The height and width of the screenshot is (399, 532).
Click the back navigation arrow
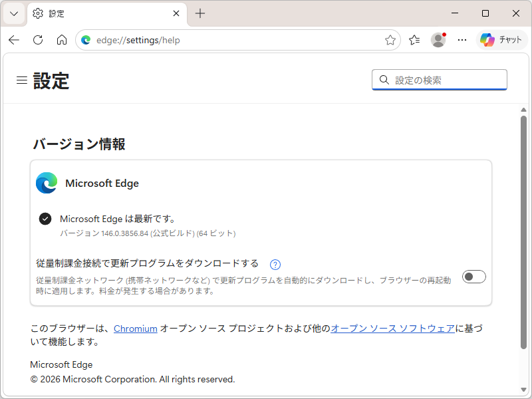pyautogui.click(x=13, y=40)
